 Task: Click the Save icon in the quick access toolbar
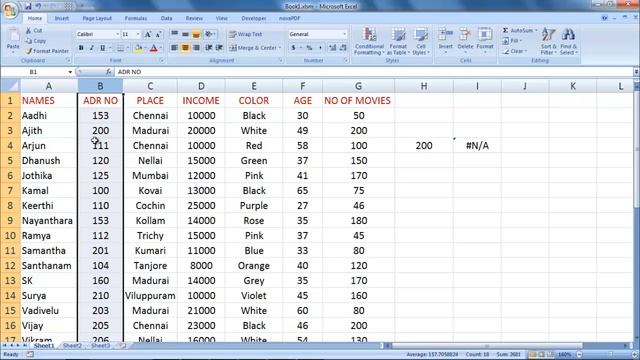pyautogui.click(x=28, y=6)
